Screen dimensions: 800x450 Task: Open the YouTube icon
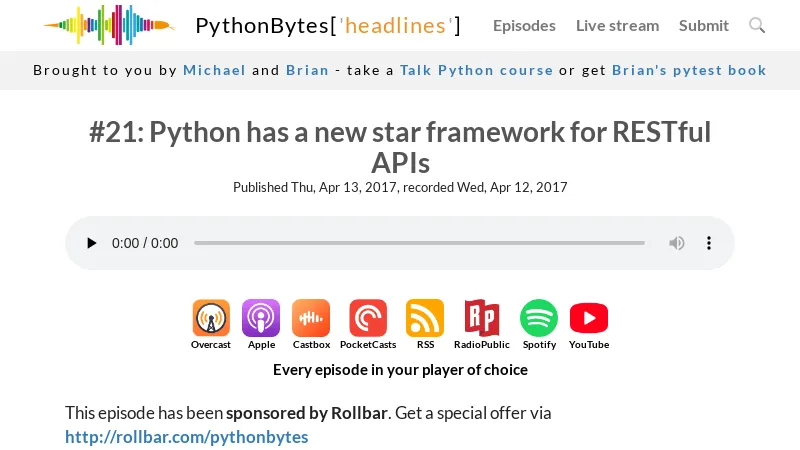(589, 319)
